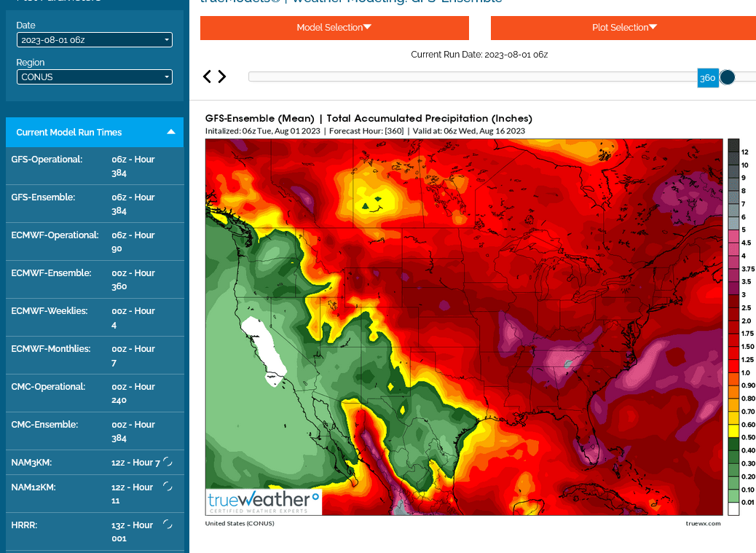
Task: Select the NAM12KM row label
Action: [34, 487]
